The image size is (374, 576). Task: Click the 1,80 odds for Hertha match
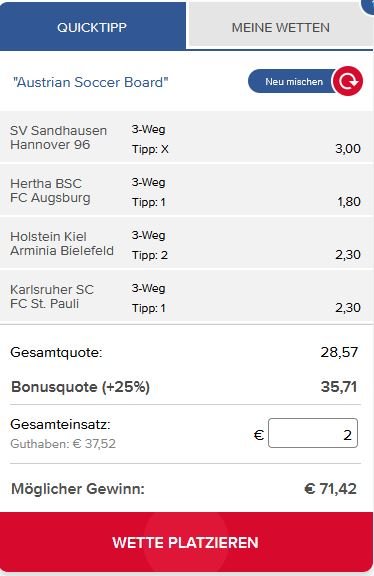point(349,202)
